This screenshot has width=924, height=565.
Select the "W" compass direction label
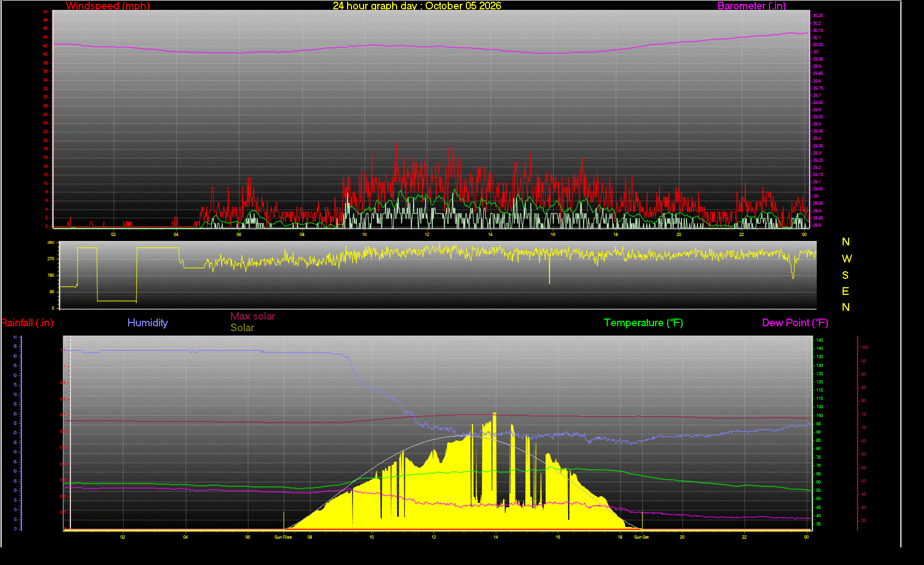tap(846, 259)
